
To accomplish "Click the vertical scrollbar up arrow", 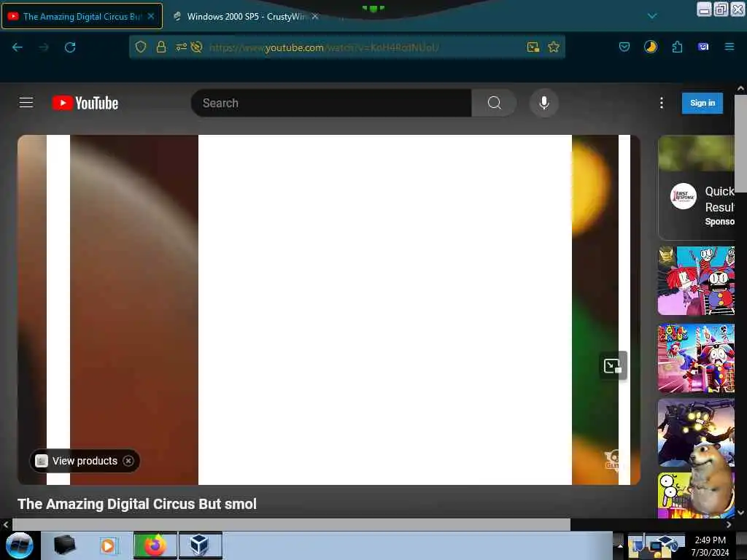I will (740, 88).
